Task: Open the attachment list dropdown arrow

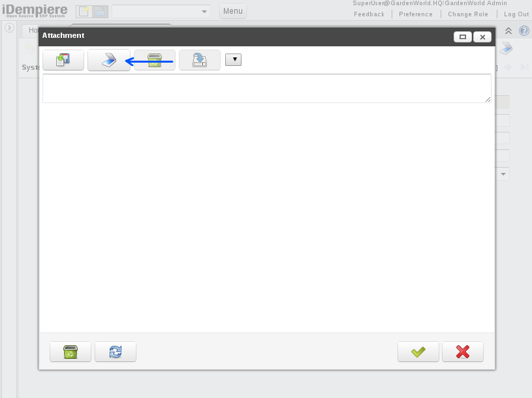Action: [234, 60]
